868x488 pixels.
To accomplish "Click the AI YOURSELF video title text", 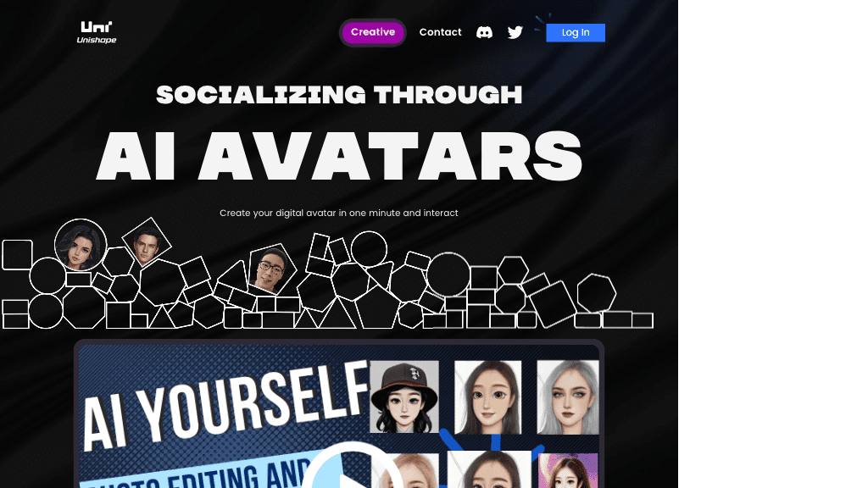I will tap(224, 404).
